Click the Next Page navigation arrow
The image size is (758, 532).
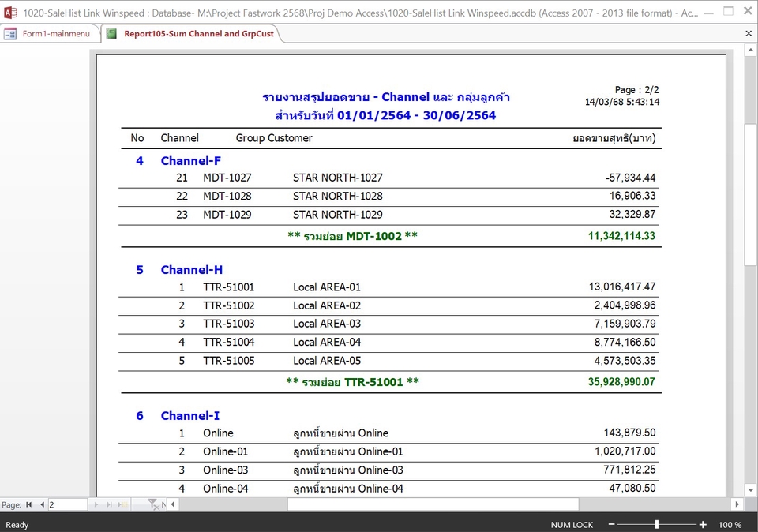(x=96, y=504)
